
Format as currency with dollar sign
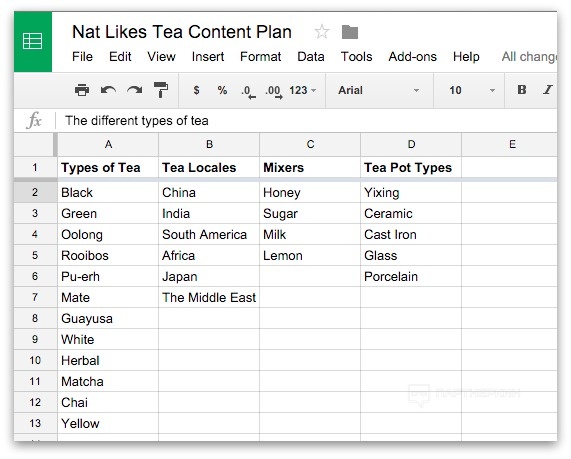[x=196, y=90]
